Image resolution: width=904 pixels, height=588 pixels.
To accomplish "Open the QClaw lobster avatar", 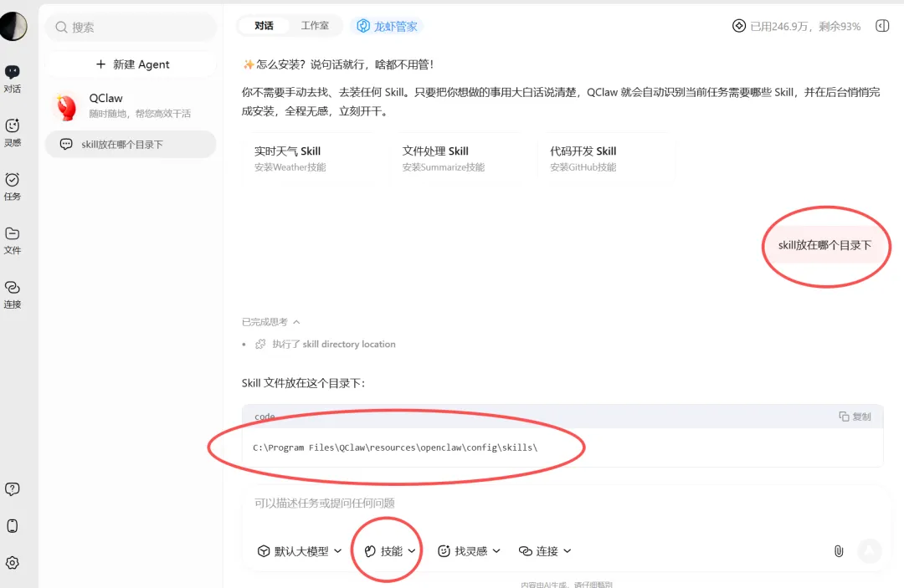I will click(x=66, y=106).
